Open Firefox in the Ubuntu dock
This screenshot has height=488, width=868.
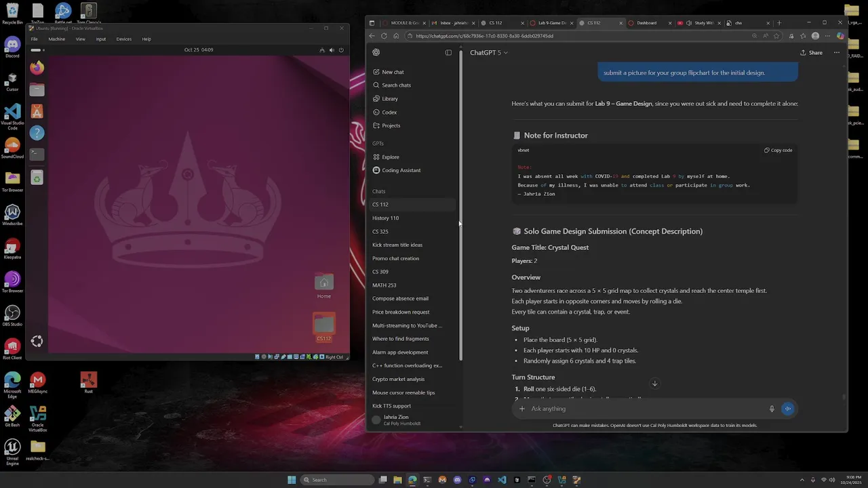coord(37,68)
